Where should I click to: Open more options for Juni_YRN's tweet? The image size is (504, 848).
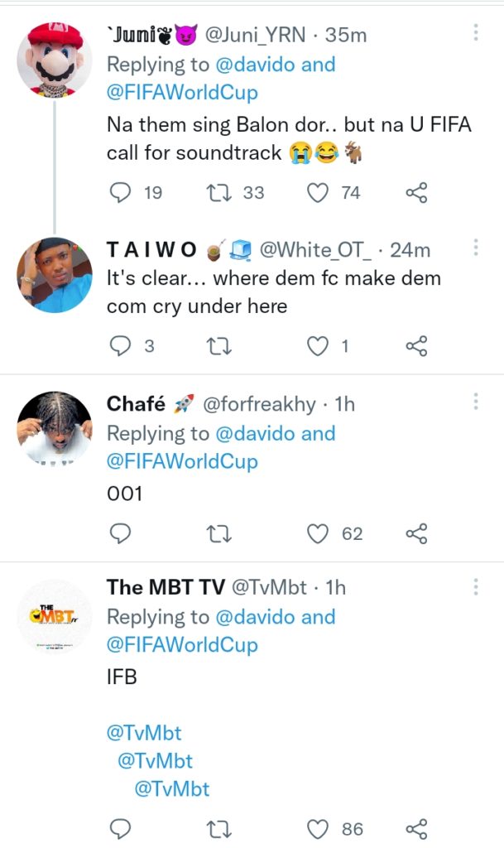[x=476, y=33]
